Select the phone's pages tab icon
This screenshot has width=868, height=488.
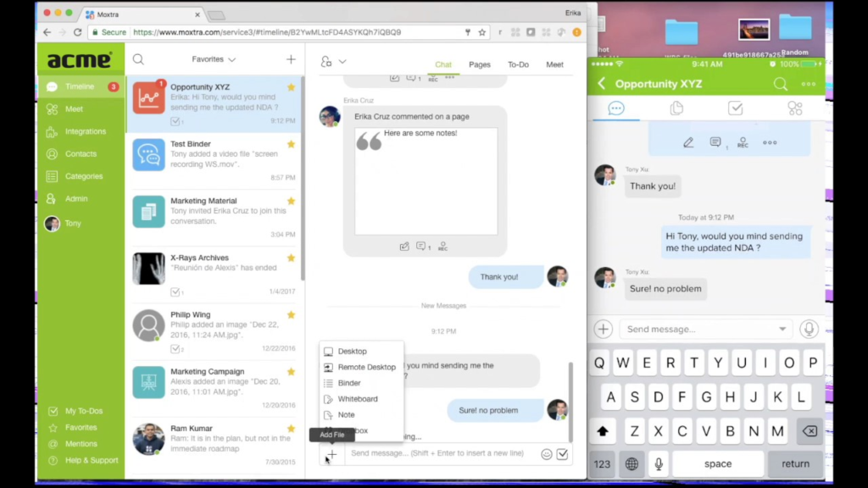tap(676, 108)
